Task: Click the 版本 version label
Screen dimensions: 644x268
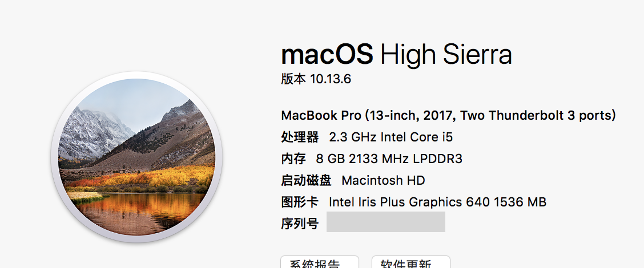Action: tap(293, 79)
